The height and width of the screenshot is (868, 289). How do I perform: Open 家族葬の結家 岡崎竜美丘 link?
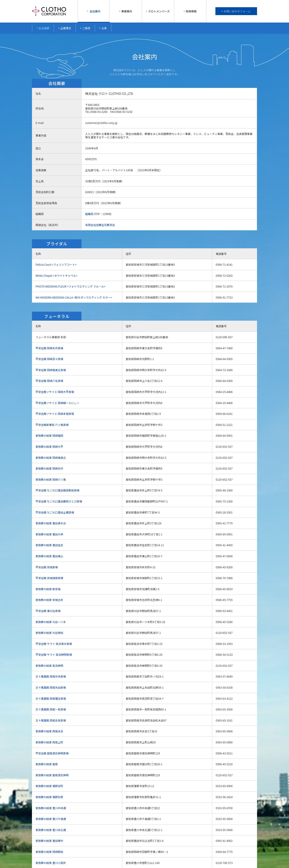click(51, 458)
